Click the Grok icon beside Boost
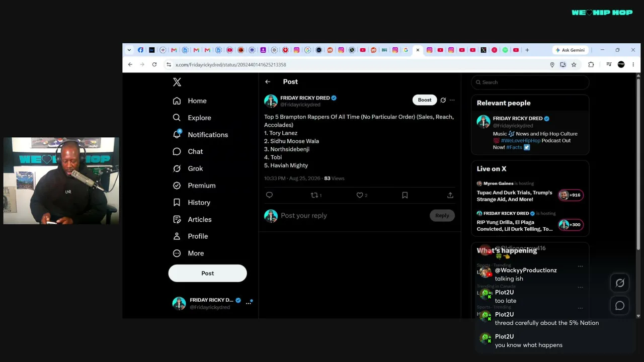 click(x=443, y=100)
